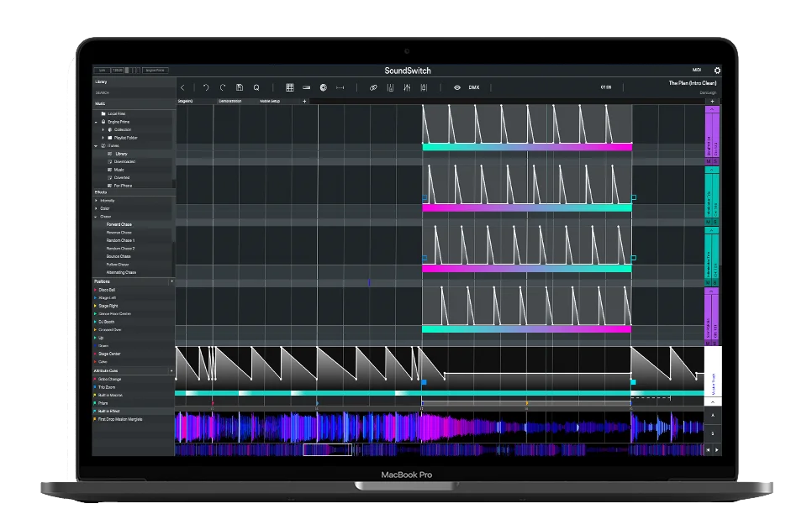Save the project using the floppy disk icon
The height and width of the screenshot is (530, 812).
[x=240, y=87]
